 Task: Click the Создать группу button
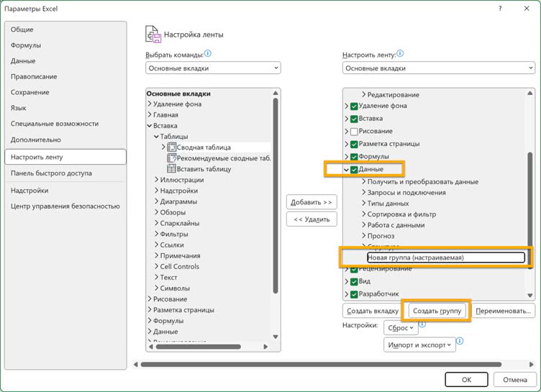pos(437,311)
